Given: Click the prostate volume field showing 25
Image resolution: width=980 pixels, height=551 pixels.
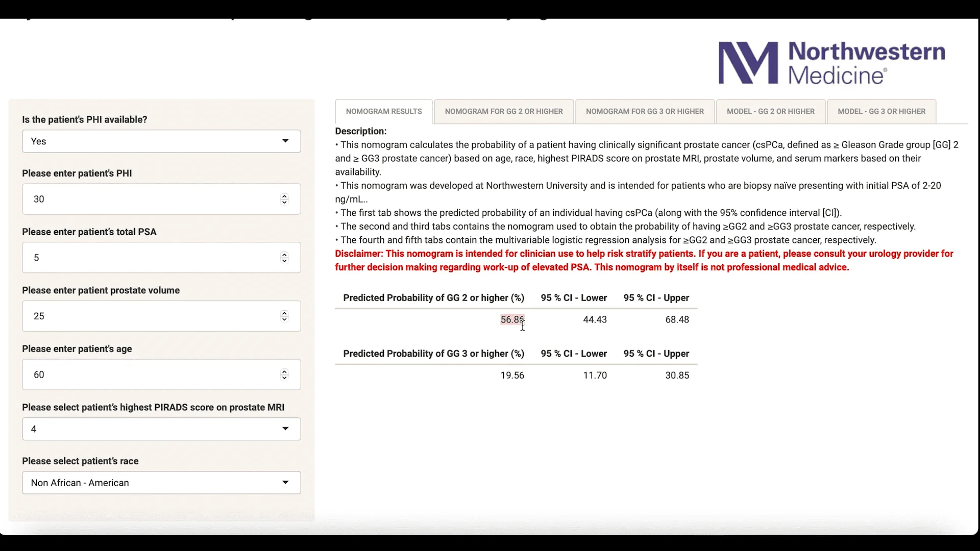Looking at the screenshot, I should click(161, 316).
